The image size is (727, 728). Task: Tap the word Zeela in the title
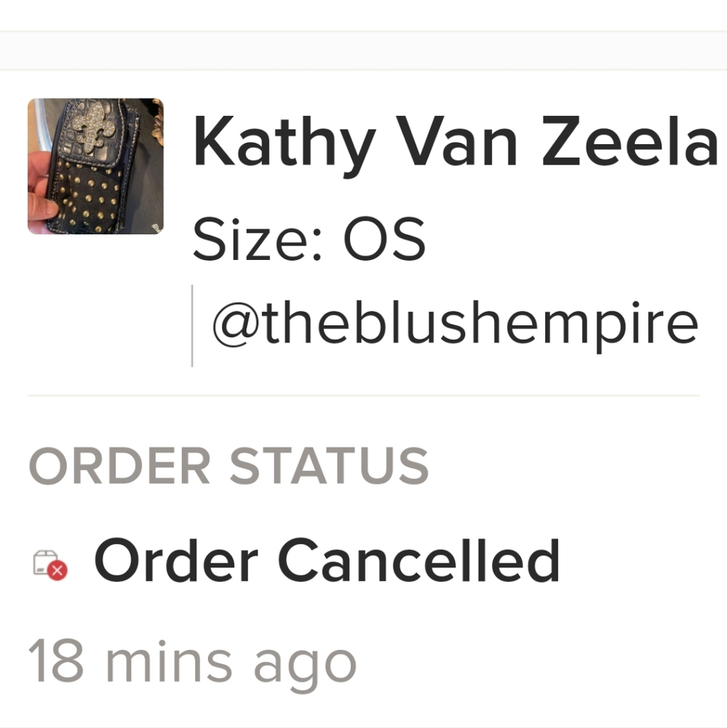point(630,141)
